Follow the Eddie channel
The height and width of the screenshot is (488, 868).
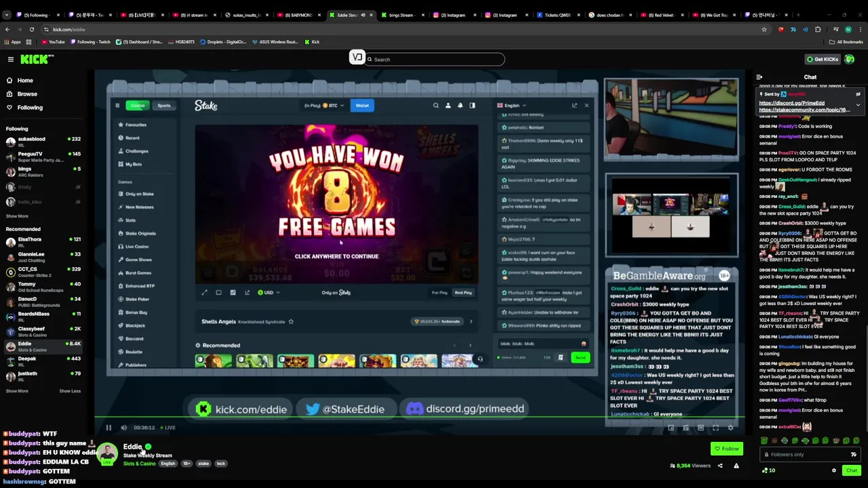point(726,449)
